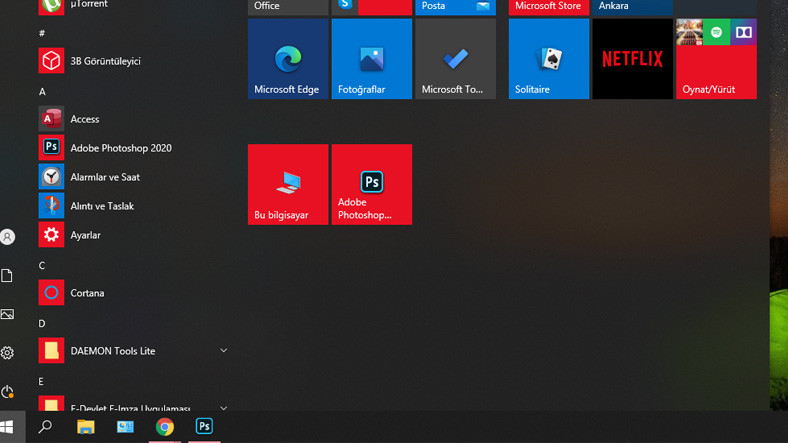Launch the Netflix tile
The height and width of the screenshot is (443, 788).
coord(632,59)
